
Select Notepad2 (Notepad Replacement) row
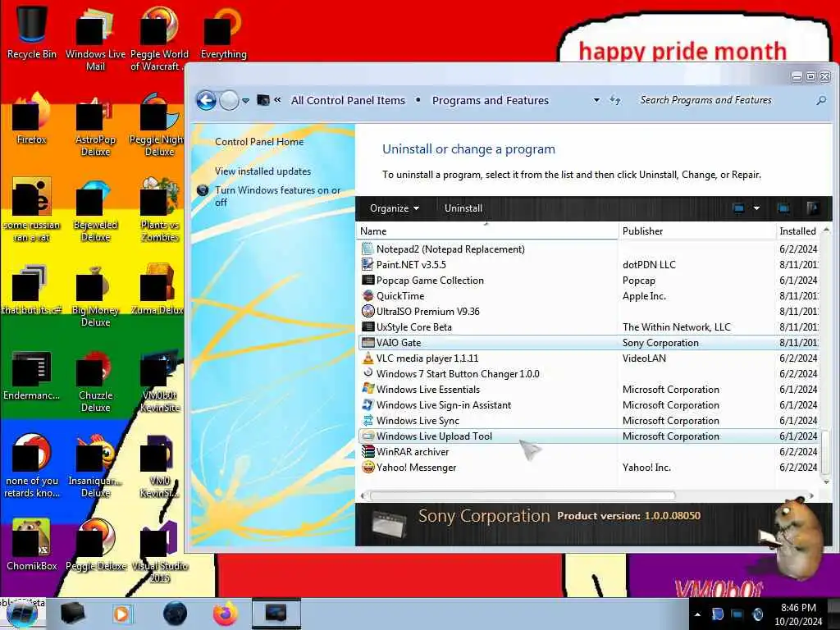click(588, 249)
